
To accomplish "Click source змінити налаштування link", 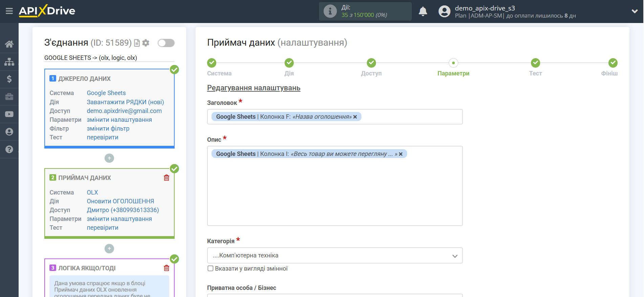I will click(119, 119).
